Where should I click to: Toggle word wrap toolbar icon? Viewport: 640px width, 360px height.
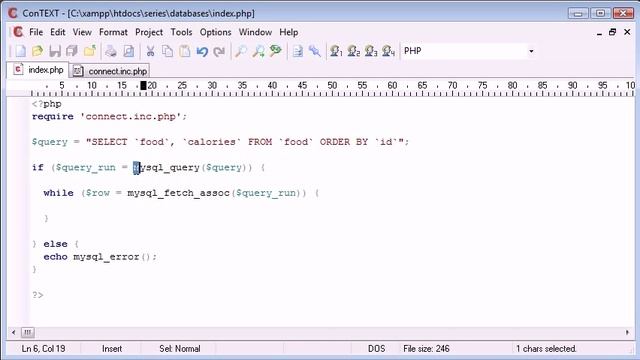pyautogui.click(x=298, y=51)
